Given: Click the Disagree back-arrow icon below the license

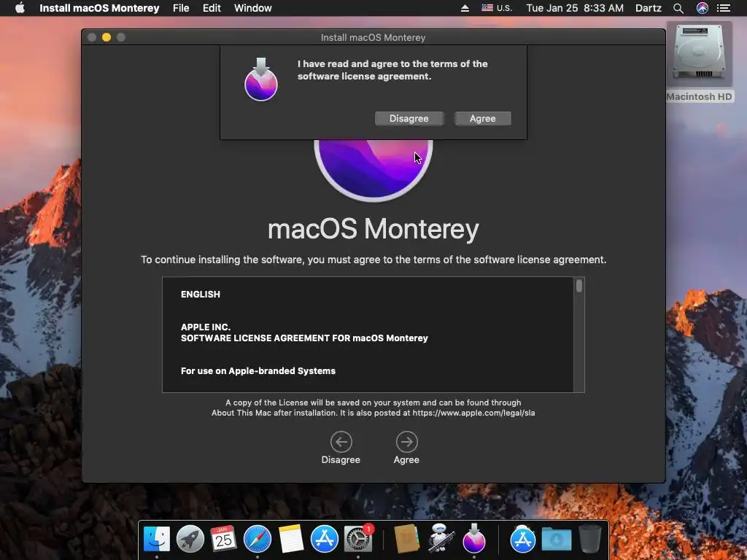Looking at the screenshot, I should [x=341, y=442].
